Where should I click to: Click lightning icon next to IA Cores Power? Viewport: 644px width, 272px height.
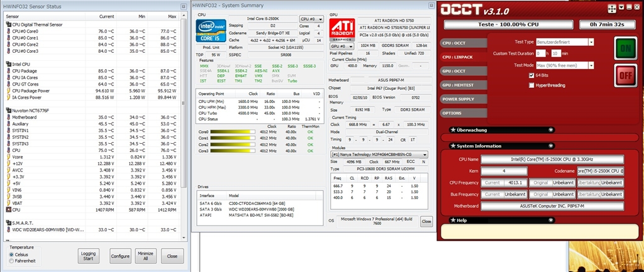9,97
